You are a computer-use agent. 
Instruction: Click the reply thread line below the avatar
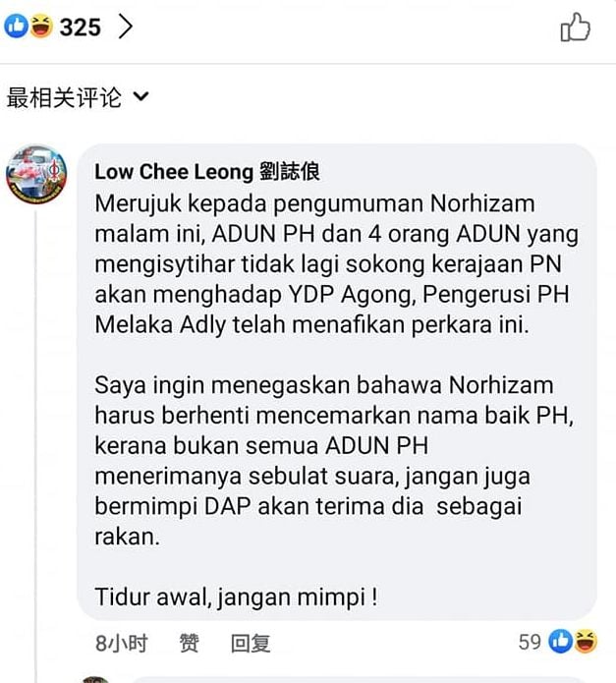pyautogui.click(x=35, y=444)
